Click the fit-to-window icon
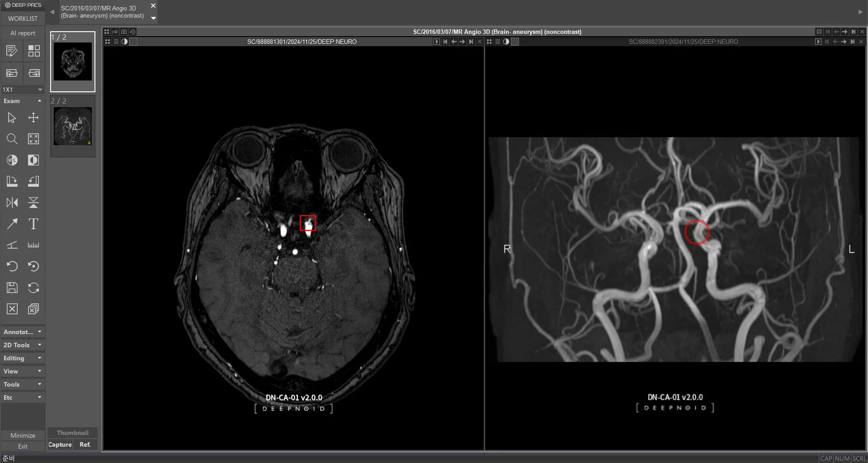The height and width of the screenshot is (463, 868). point(33,139)
